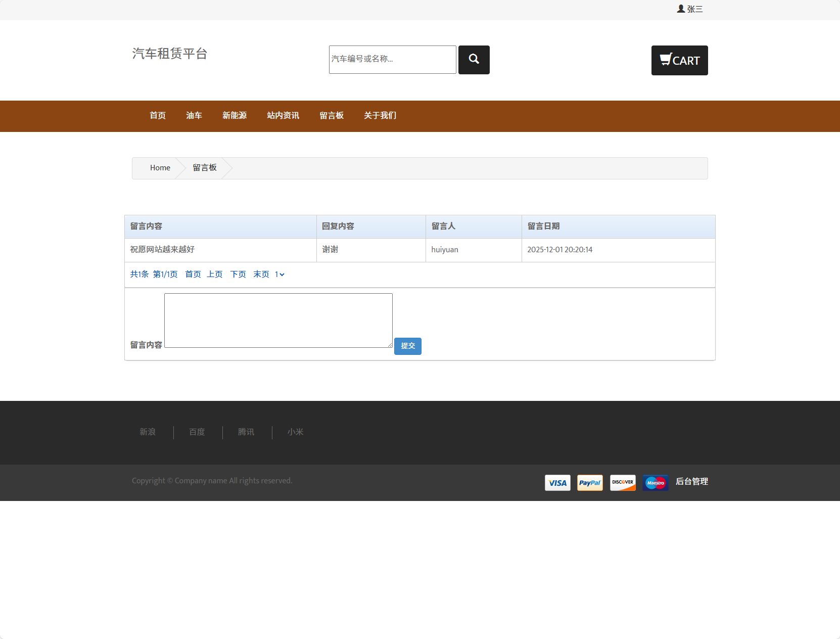Select 留言板 in the navigation bar
The image size is (840, 639).
[x=332, y=116]
